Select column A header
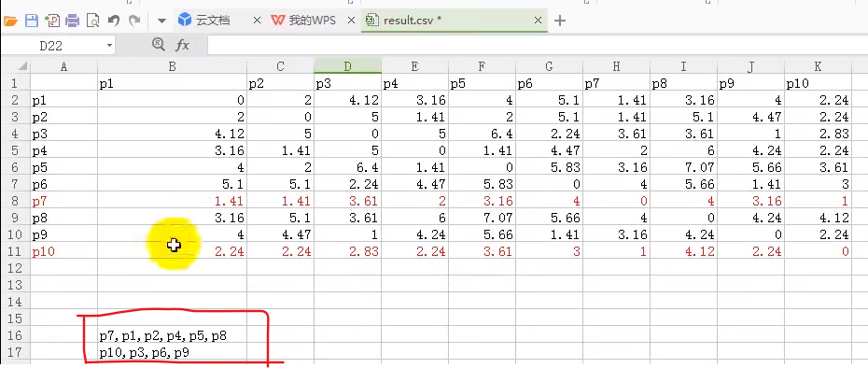 (63, 66)
